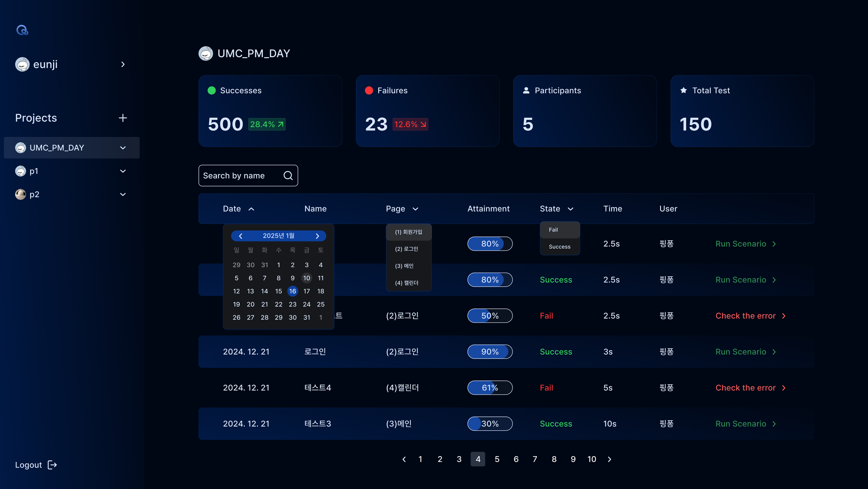868x489 pixels.
Task: Select date 16 in the January 2025 calendar
Action: click(292, 291)
